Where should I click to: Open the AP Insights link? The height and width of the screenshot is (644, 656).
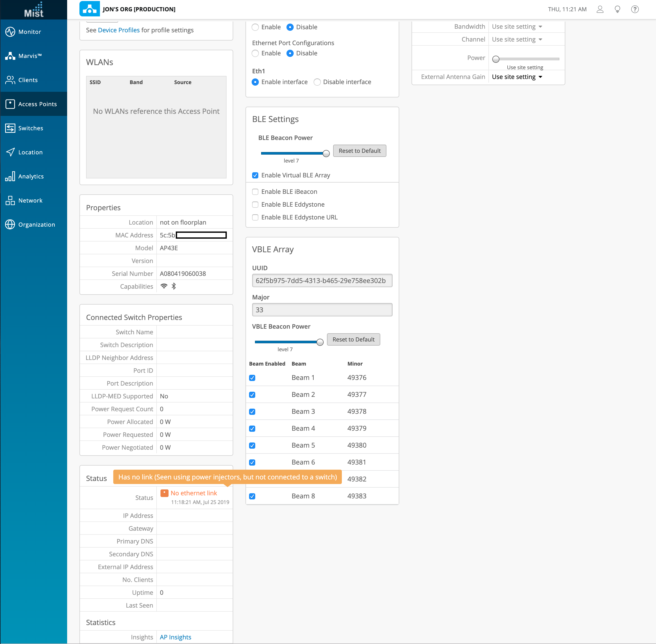pos(175,637)
